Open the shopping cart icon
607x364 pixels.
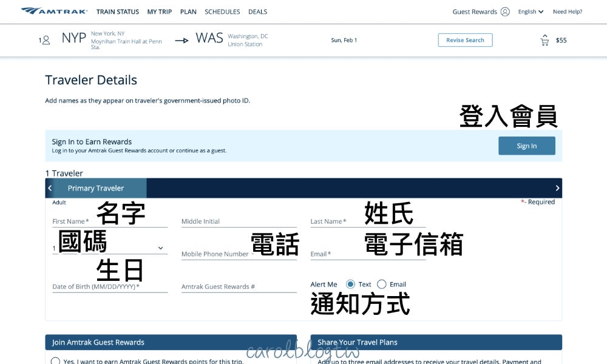[544, 40]
